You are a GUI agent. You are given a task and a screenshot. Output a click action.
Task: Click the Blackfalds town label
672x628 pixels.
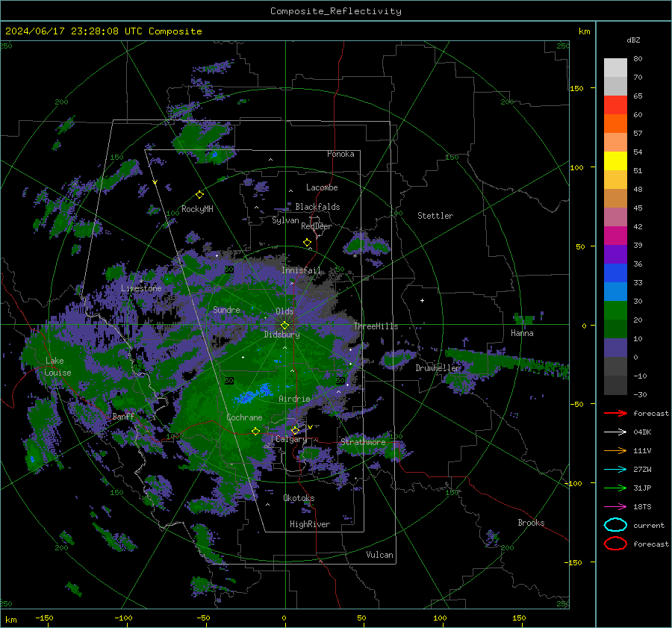[317, 207]
